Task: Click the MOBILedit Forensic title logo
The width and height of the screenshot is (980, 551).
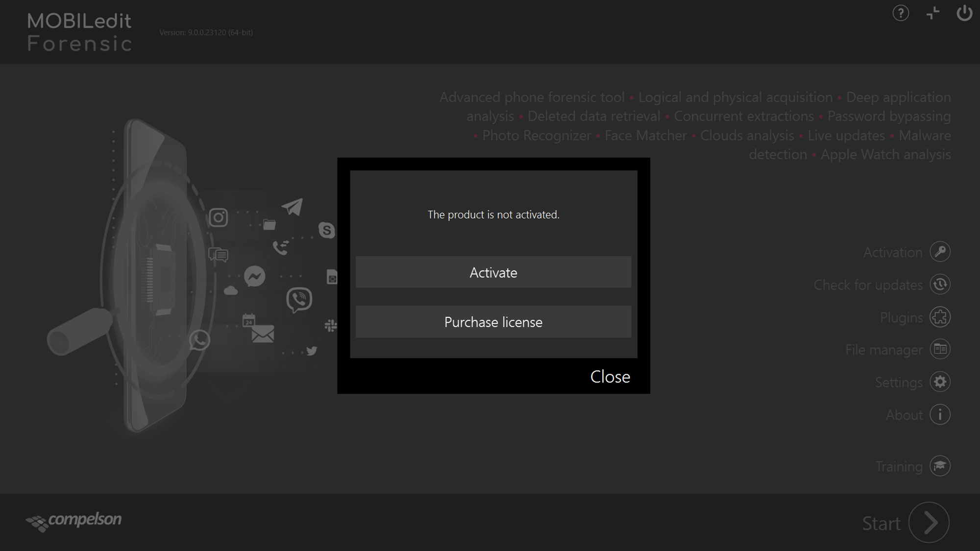Action: (x=79, y=32)
